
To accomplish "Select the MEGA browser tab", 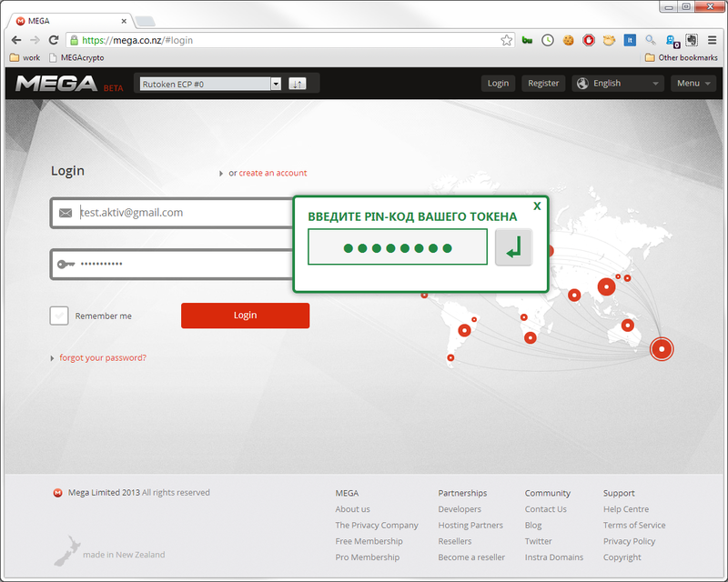I will click(x=70, y=21).
